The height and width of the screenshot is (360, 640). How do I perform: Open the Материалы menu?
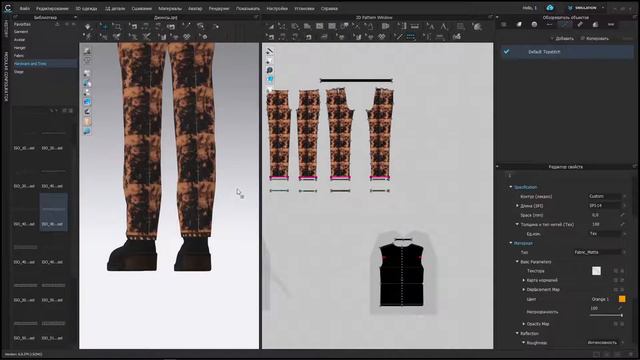(170, 8)
